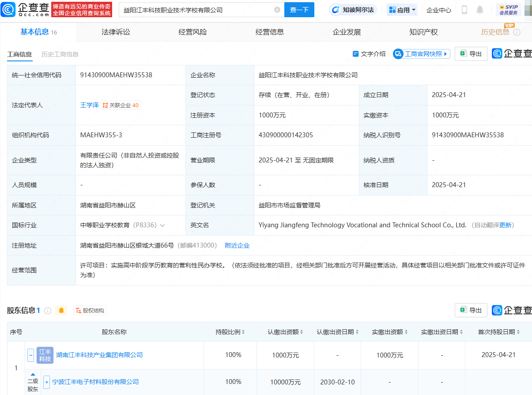Click registration number 430900000142305

286,135
